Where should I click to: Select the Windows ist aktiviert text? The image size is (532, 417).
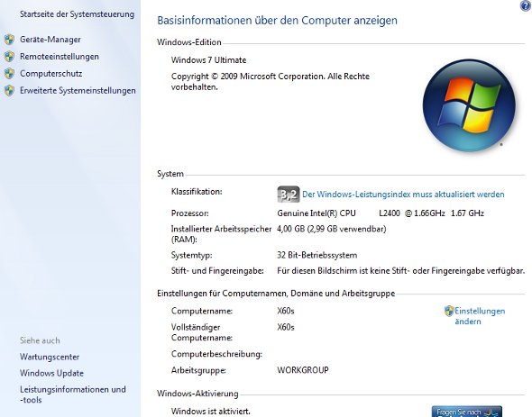tap(210, 412)
